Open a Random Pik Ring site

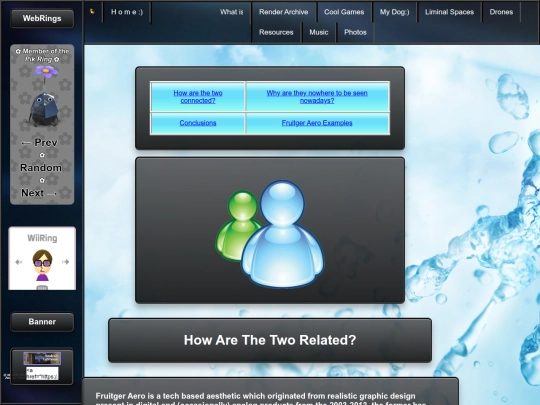pyautogui.click(x=41, y=168)
